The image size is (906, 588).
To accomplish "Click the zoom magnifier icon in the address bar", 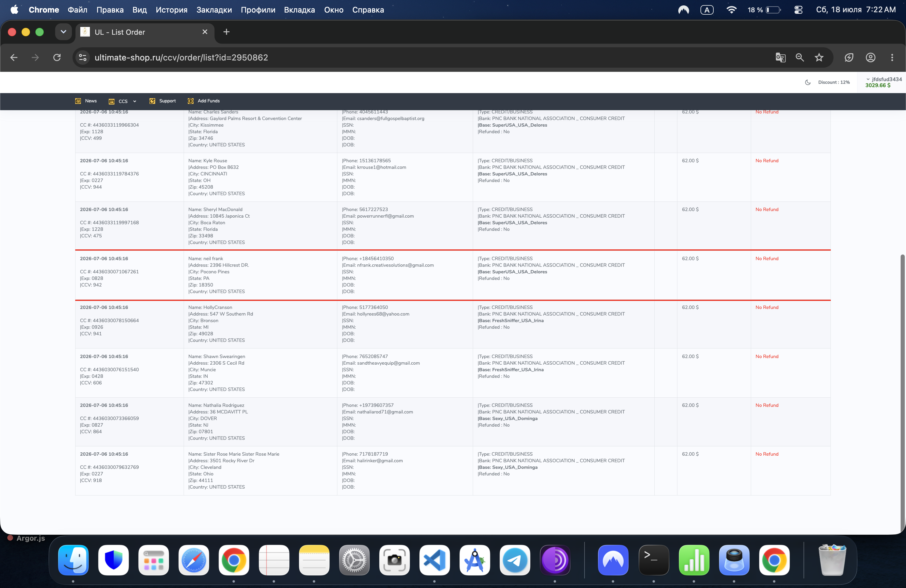I will pyautogui.click(x=800, y=57).
